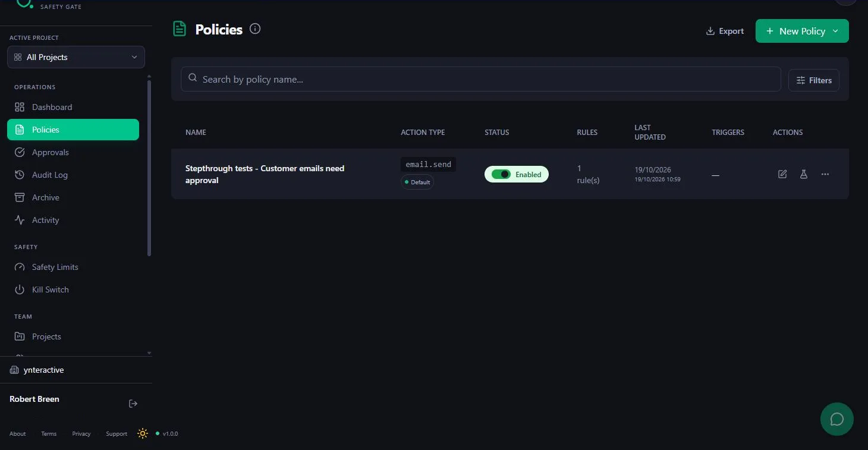The width and height of the screenshot is (868, 450).
Task: Open the Support footer link
Action: pyautogui.click(x=117, y=434)
